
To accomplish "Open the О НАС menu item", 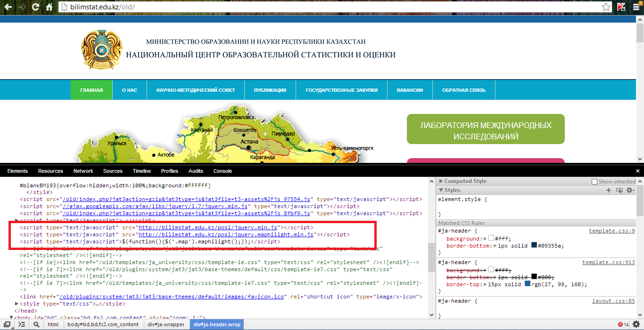I will 130,90.
